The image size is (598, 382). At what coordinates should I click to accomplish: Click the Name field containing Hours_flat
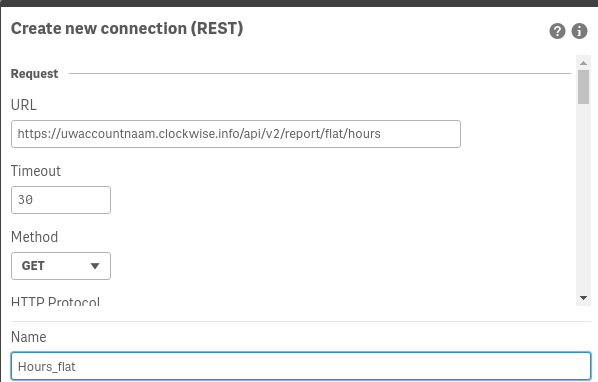[x=301, y=366]
